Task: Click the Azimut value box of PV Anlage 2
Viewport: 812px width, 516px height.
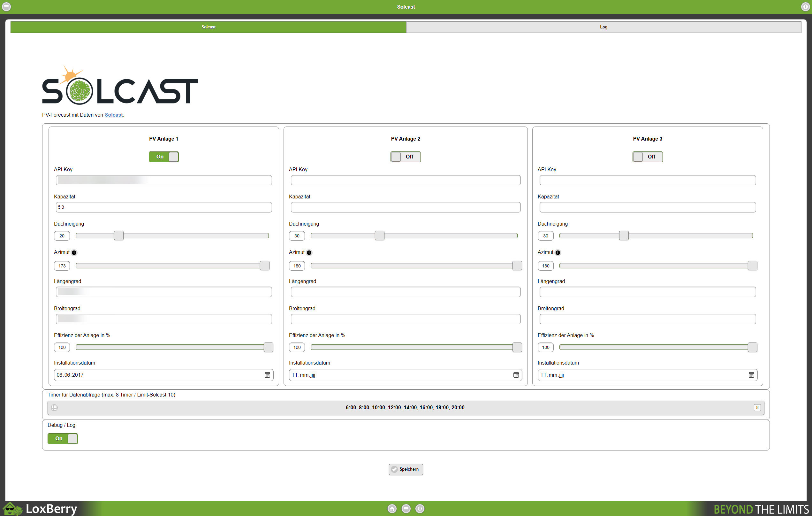Action: [x=297, y=266]
